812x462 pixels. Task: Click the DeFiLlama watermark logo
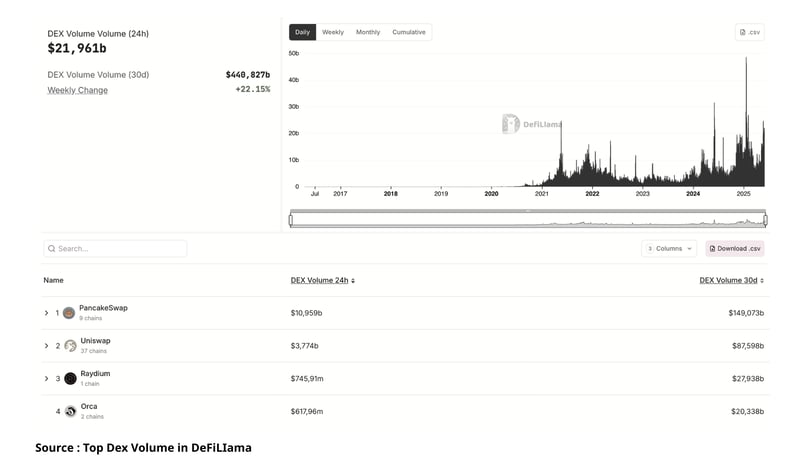pyautogui.click(x=511, y=124)
